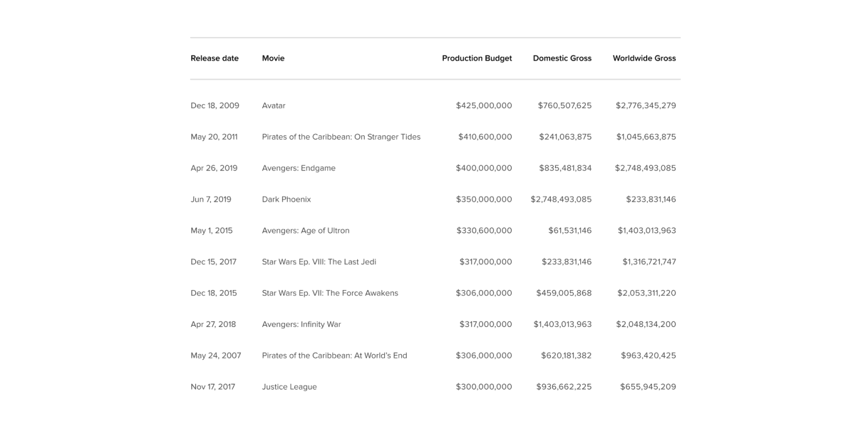Click Avatar's worldwide gross $2,776,345,279
This screenshot has width=868, height=434.
[x=646, y=106]
